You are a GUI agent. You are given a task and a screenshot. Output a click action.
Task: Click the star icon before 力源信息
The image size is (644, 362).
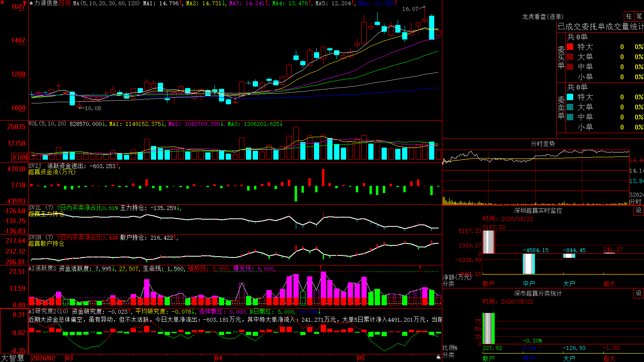[31, 3]
